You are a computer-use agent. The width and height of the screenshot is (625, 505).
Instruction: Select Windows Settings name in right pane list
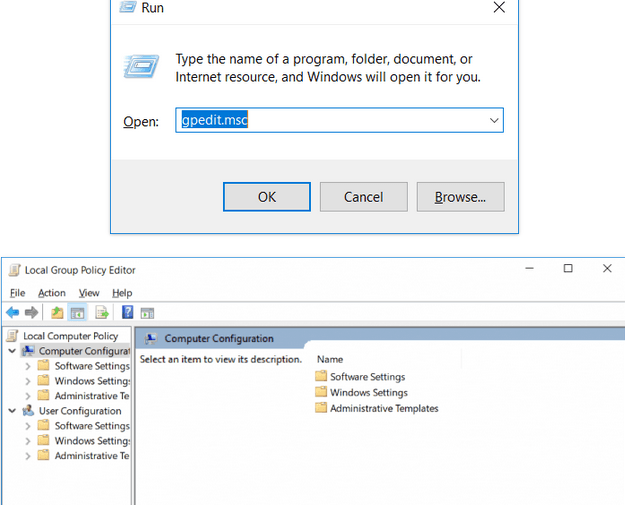(369, 393)
